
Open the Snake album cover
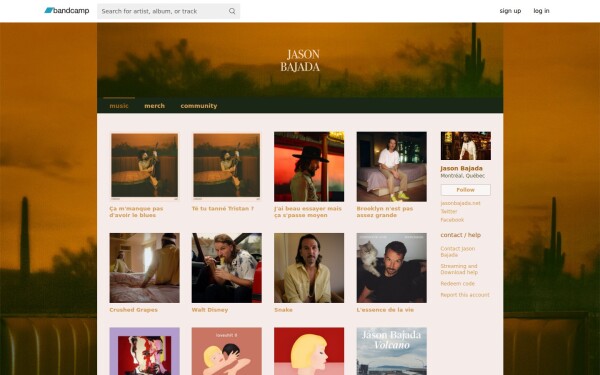pos(309,268)
